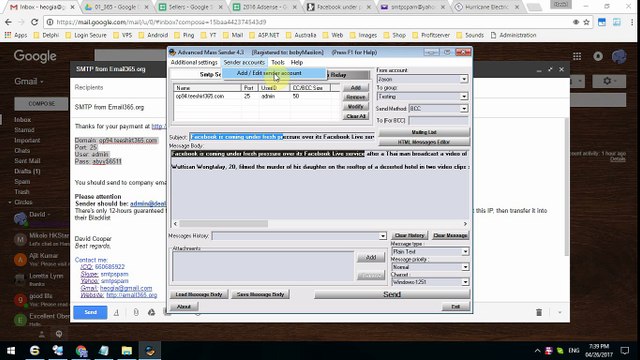Click the Hangouts contacts icon at bottom

[x=42, y=334]
